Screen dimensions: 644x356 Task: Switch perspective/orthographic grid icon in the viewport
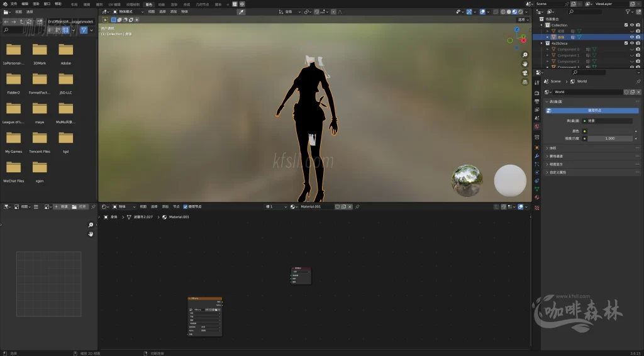pyautogui.click(x=525, y=82)
